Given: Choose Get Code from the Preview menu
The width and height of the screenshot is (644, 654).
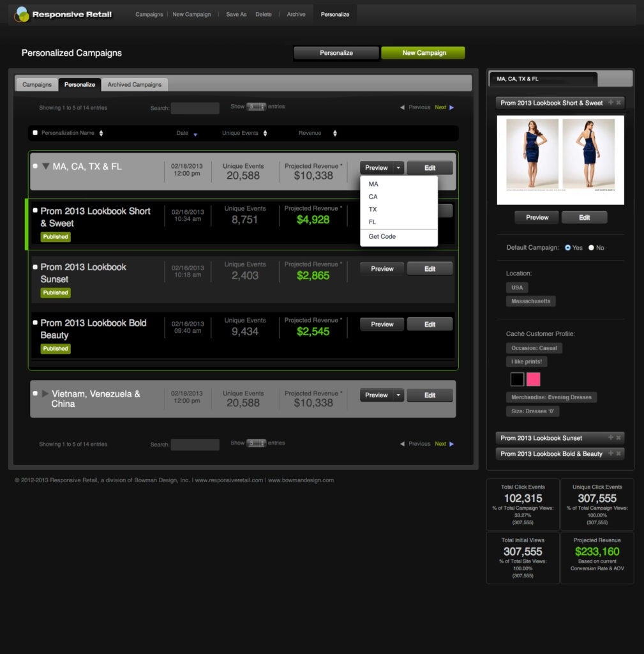Looking at the screenshot, I should tap(382, 236).
